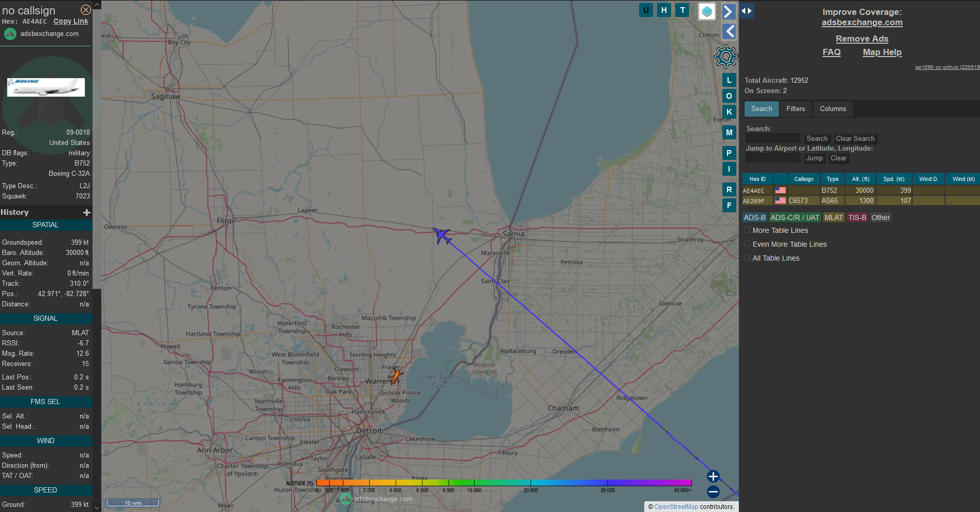Toggle the L map option button
This screenshot has width=980, height=512.
[729, 80]
